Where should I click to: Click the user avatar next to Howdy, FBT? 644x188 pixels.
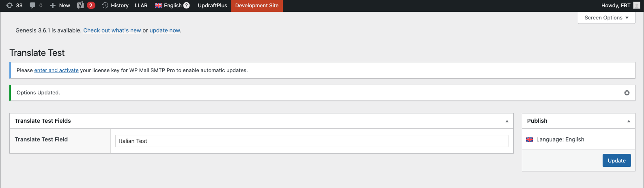point(637,6)
